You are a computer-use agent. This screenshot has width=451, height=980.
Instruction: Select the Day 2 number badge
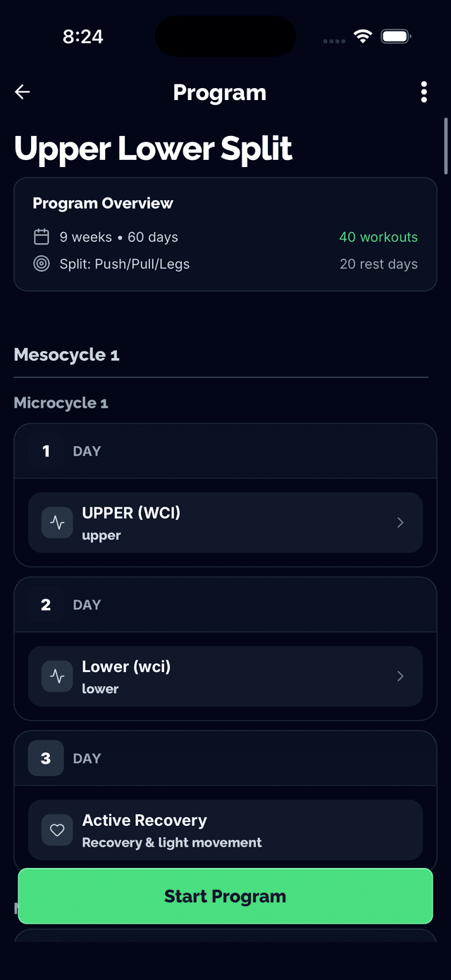tap(46, 604)
